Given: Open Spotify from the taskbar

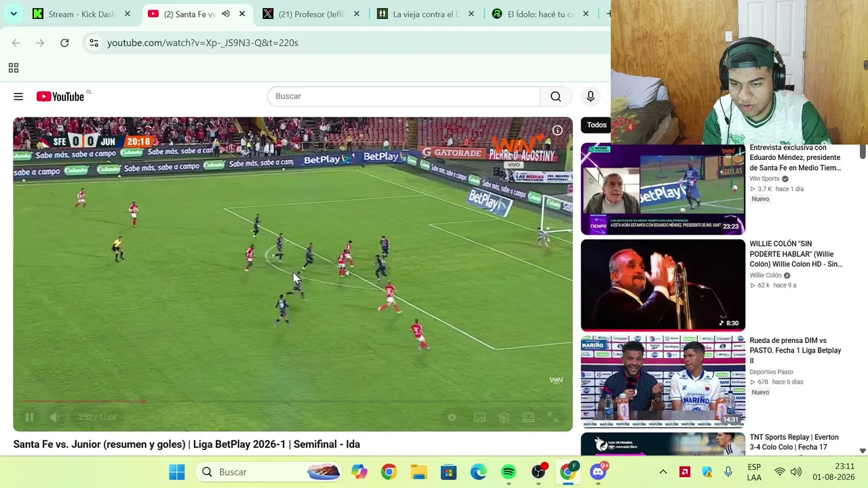Looking at the screenshot, I should [x=508, y=472].
